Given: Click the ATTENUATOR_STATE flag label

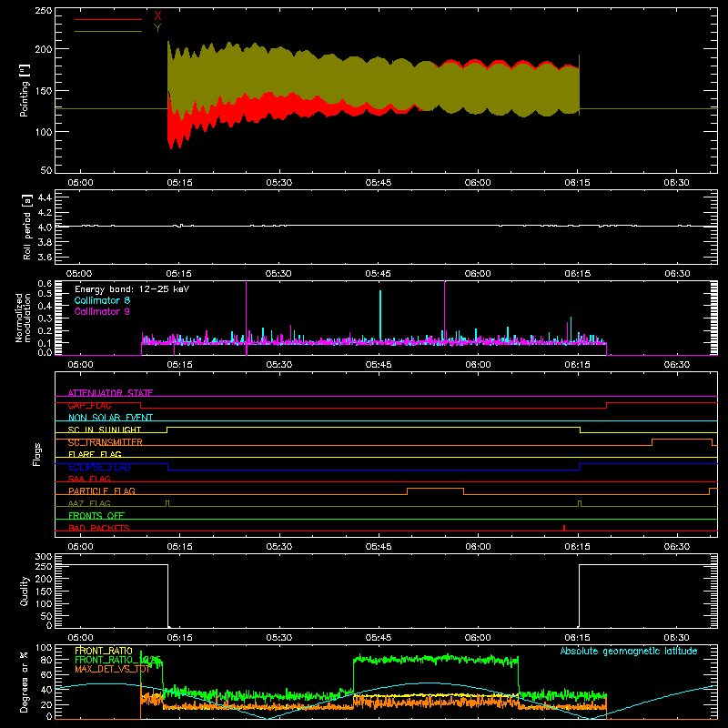Looking at the screenshot, I should (x=110, y=393).
